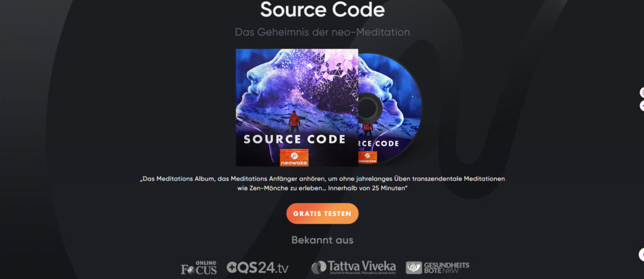This screenshot has height=279, width=644.
Task: Click the Focus Online logo
Action: [x=199, y=268]
